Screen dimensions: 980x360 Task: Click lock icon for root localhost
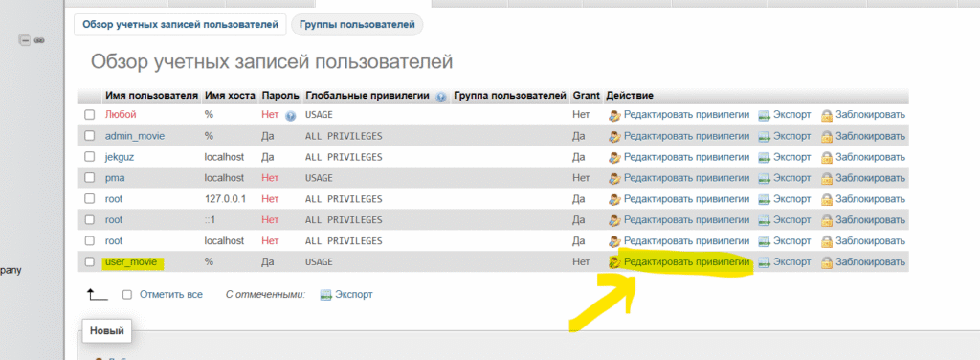(827, 241)
